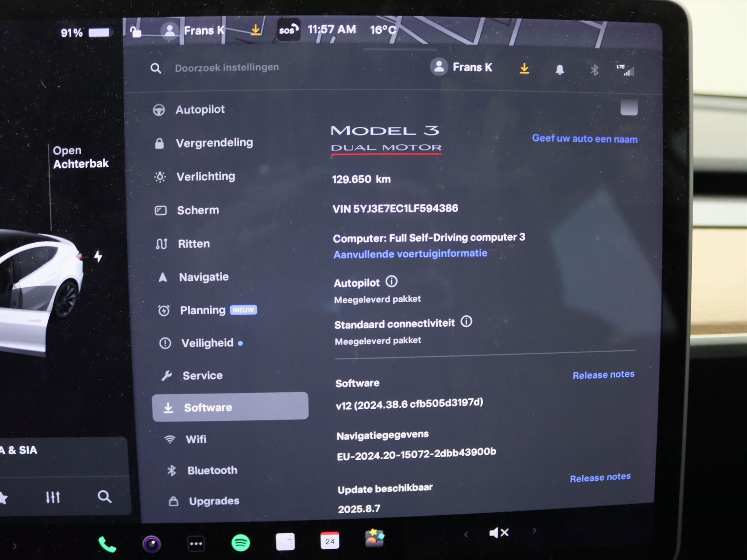Tap the 16°C temperature in the status bar
The height and width of the screenshot is (560, 747).
pos(383,30)
